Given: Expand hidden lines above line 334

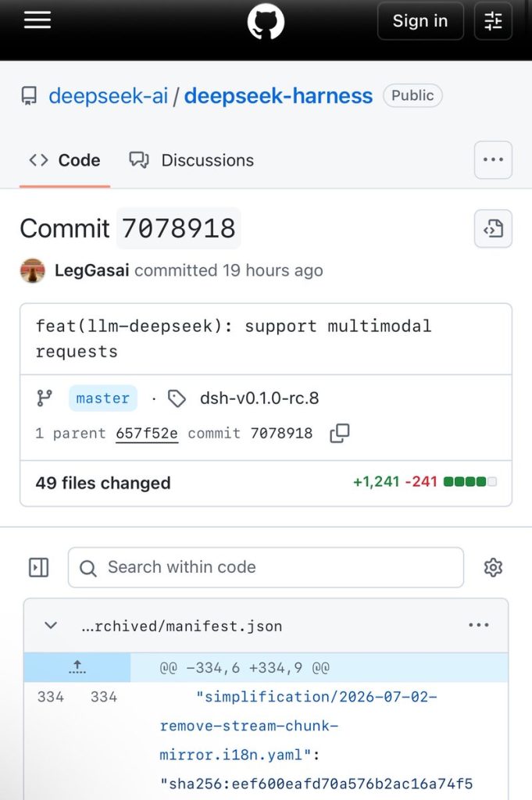Looking at the screenshot, I should [77, 667].
